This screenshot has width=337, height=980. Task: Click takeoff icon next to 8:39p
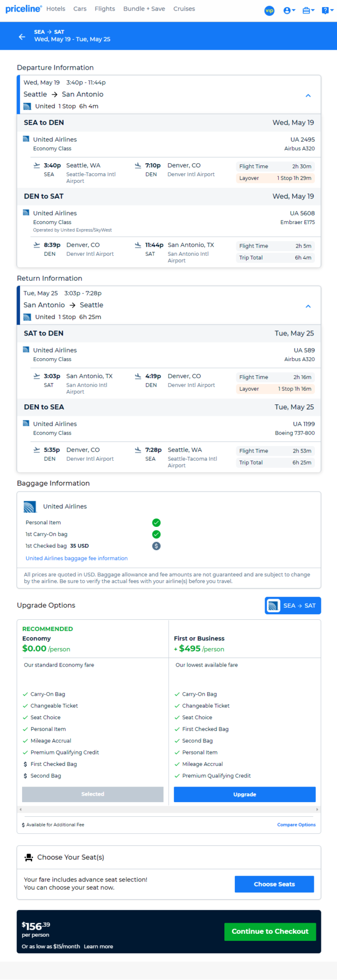[x=37, y=245]
